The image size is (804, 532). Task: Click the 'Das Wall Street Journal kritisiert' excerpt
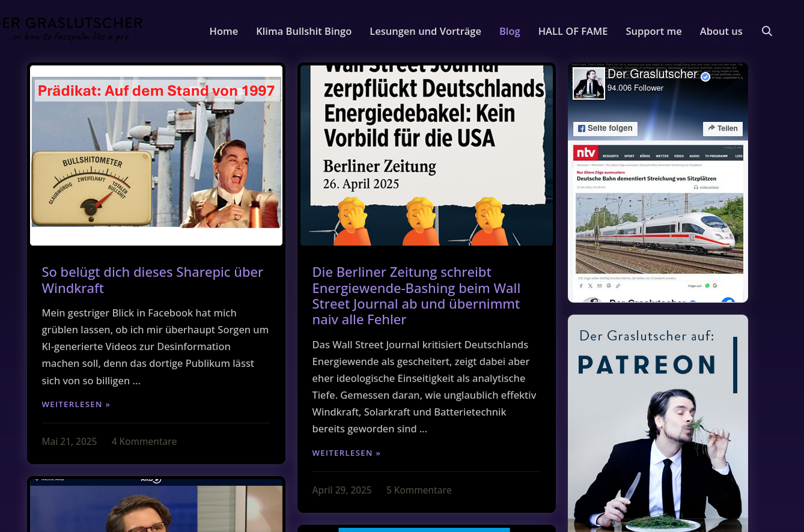click(424, 387)
